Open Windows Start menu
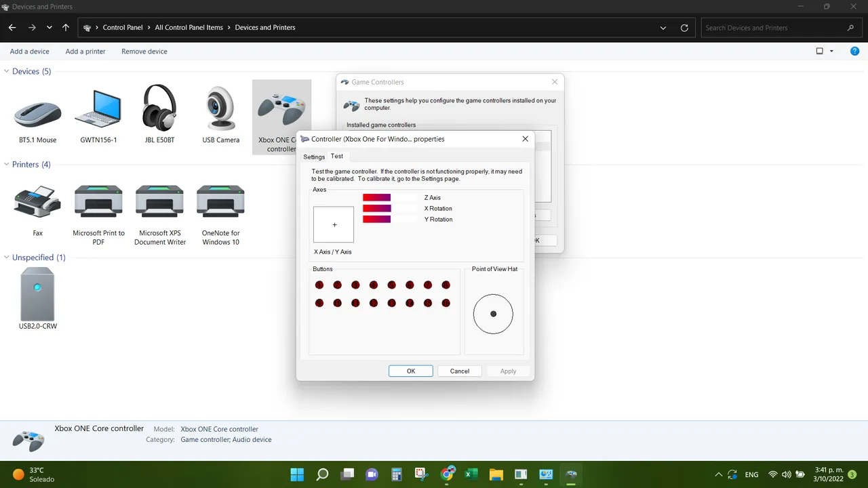The height and width of the screenshot is (488, 868). tap(297, 474)
